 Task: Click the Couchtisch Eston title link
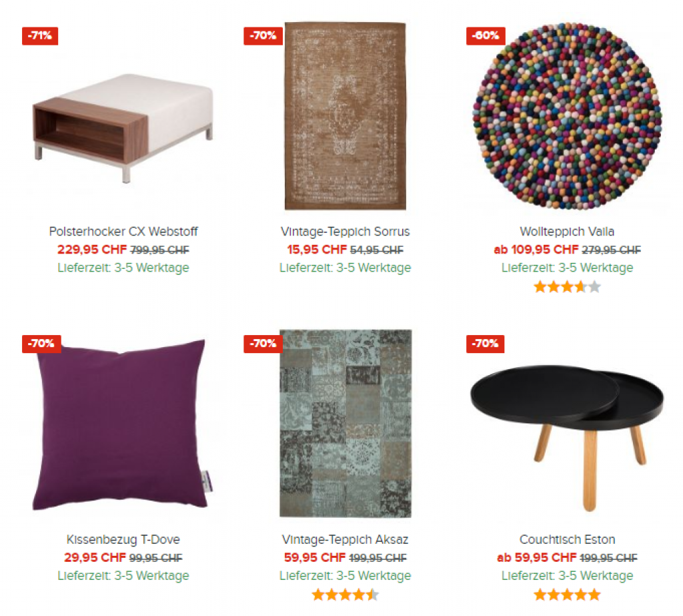click(x=567, y=539)
